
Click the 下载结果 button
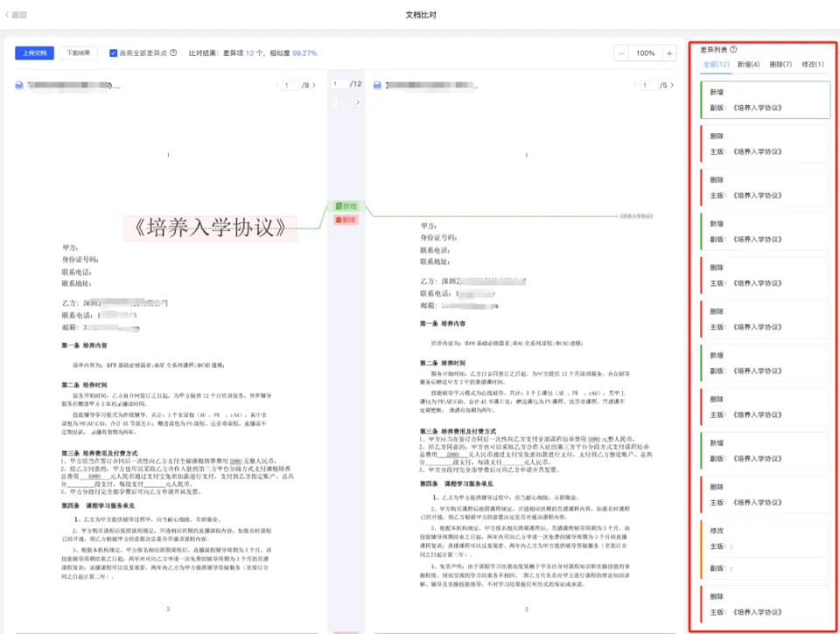79,53
